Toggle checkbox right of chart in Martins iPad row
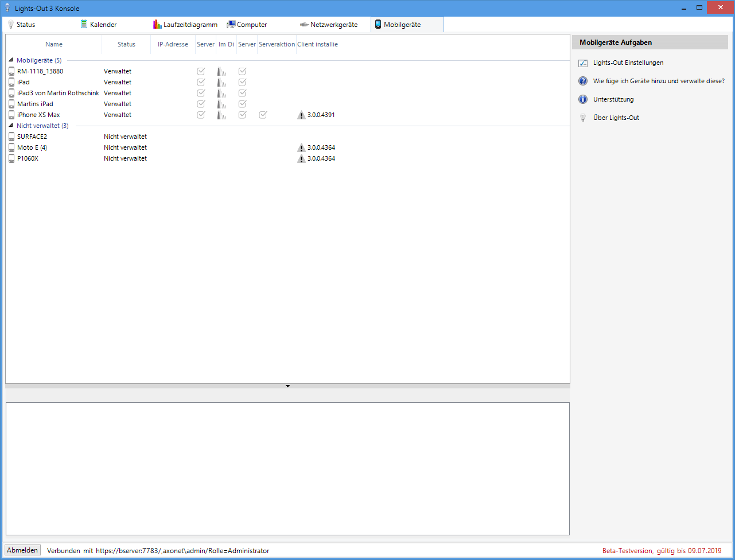This screenshot has height=560, width=735. [242, 104]
